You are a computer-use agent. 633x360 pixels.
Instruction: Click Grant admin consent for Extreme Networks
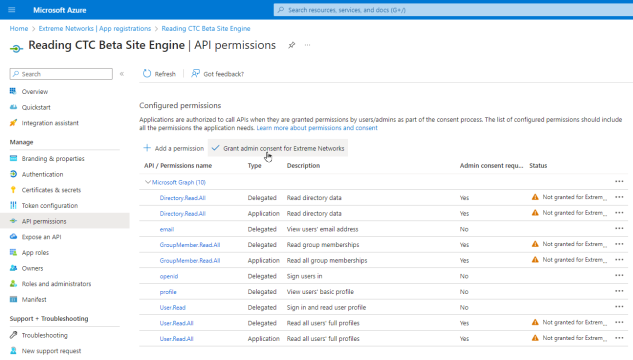coord(278,148)
